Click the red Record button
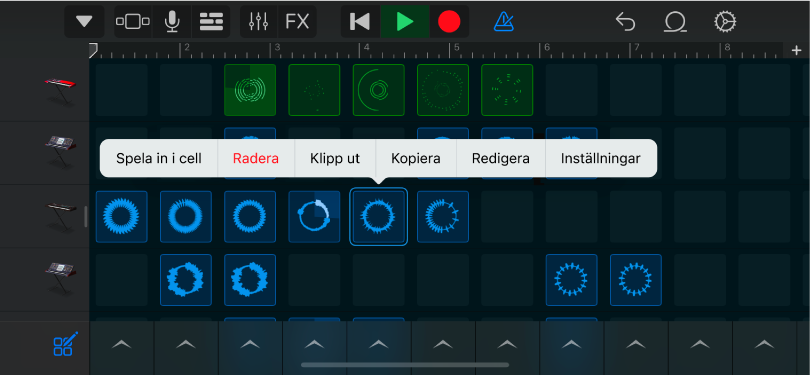 click(449, 22)
